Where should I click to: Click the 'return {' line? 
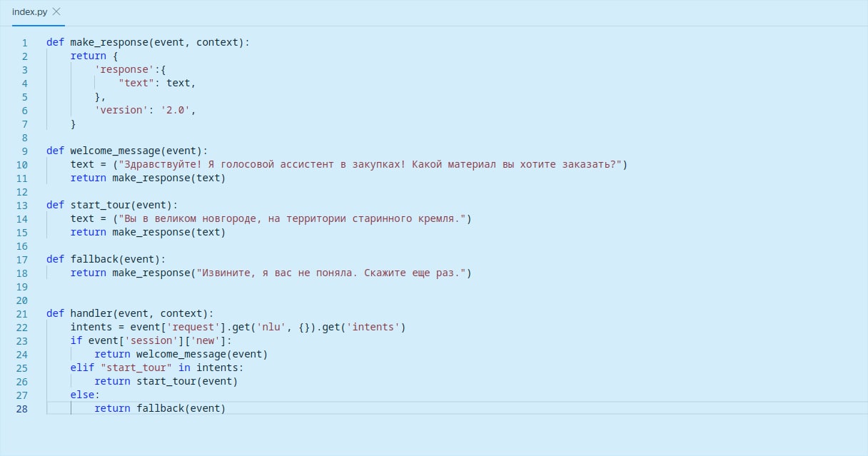click(94, 56)
